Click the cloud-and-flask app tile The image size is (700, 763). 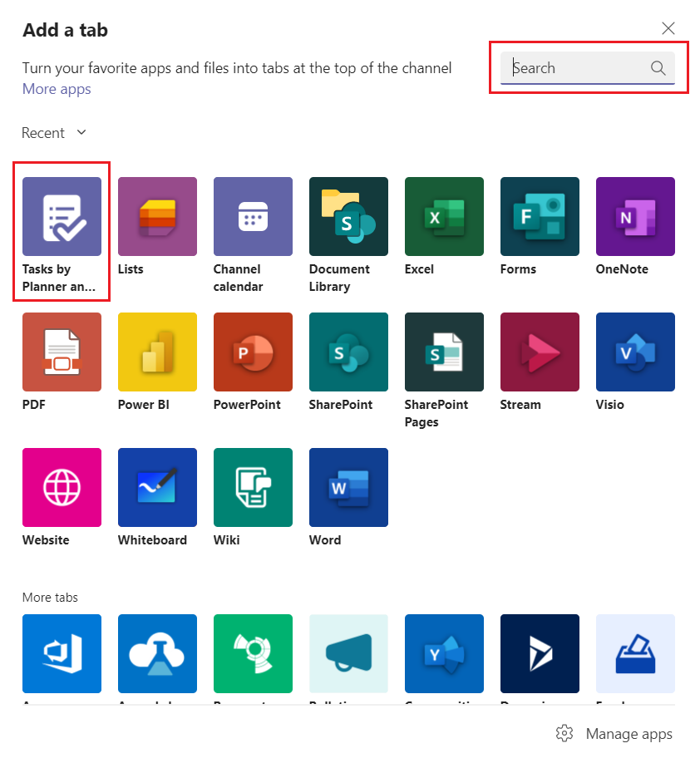tap(157, 653)
